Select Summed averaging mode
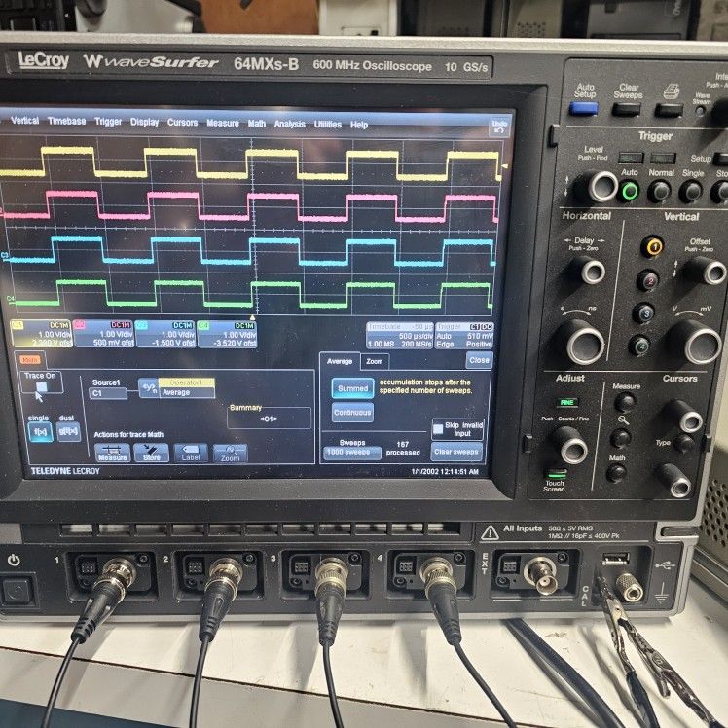728x728 pixels. click(x=353, y=388)
